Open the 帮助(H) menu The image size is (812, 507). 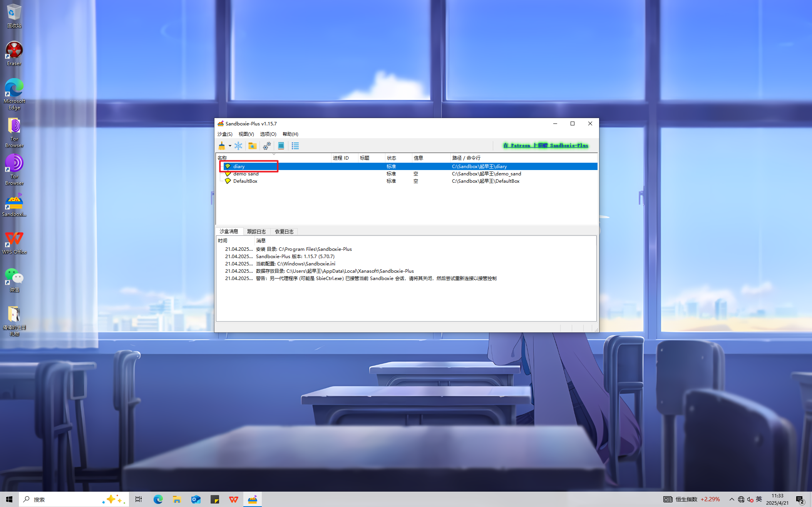coord(290,134)
